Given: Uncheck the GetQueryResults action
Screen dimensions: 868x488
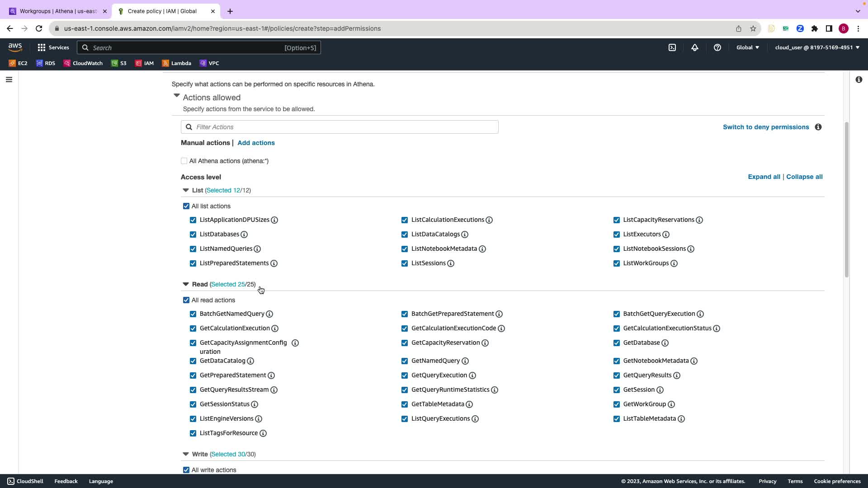Looking at the screenshot, I should [x=617, y=375].
